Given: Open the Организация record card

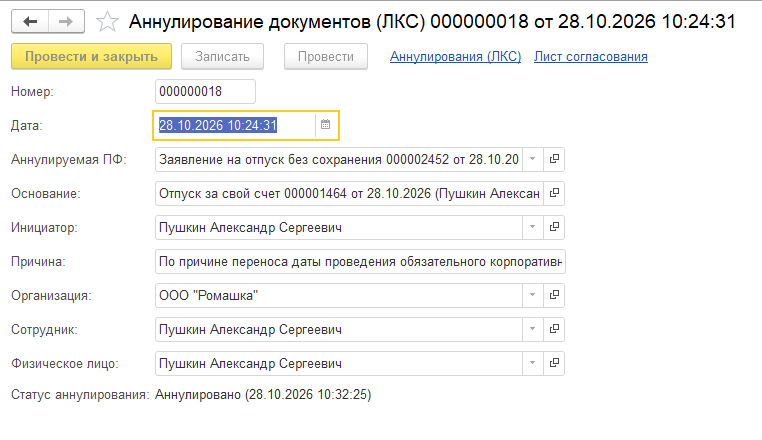Looking at the screenshot, I should 554,295.
